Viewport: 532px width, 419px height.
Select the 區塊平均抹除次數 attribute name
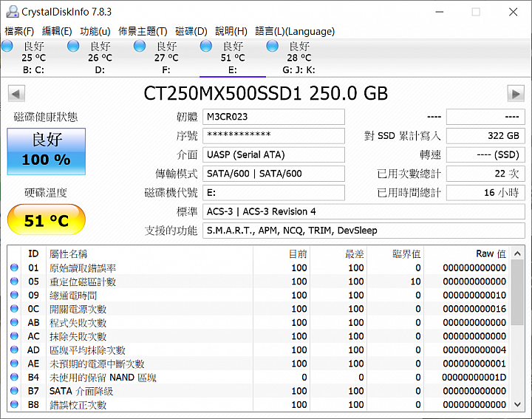(x=87, y=350)
